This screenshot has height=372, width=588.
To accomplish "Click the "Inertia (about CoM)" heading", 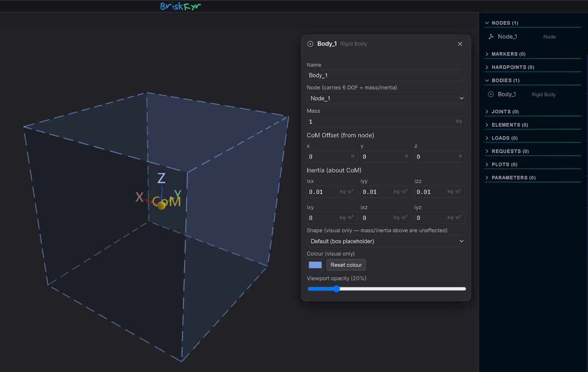I will click(334, 170).
